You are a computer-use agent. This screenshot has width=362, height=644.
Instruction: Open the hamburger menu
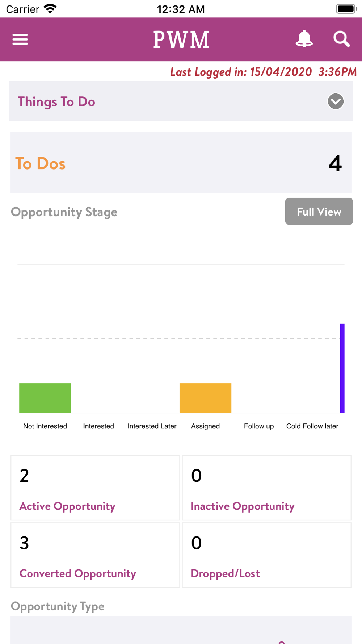(x=20, y=39)
